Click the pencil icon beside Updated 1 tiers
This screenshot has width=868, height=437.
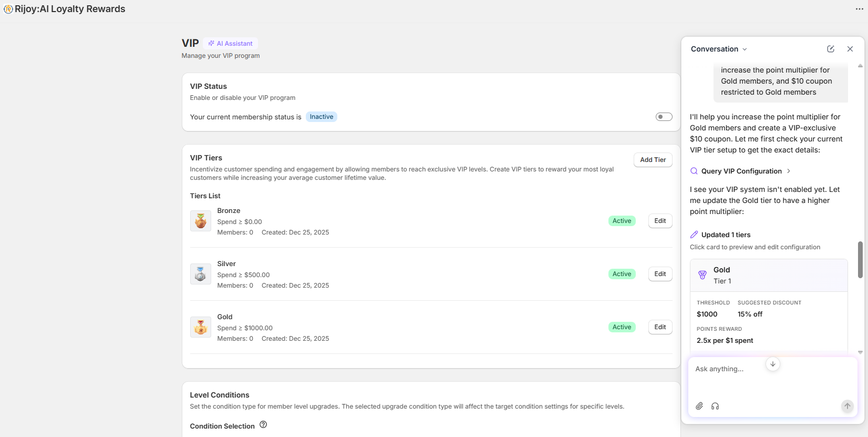click(x=694, y=235)
